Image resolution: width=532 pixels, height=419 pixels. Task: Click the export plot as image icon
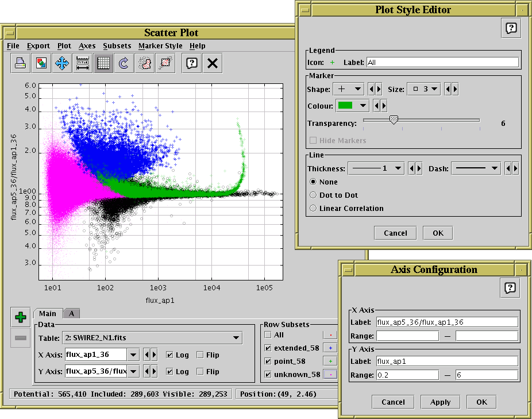point(41,63)
